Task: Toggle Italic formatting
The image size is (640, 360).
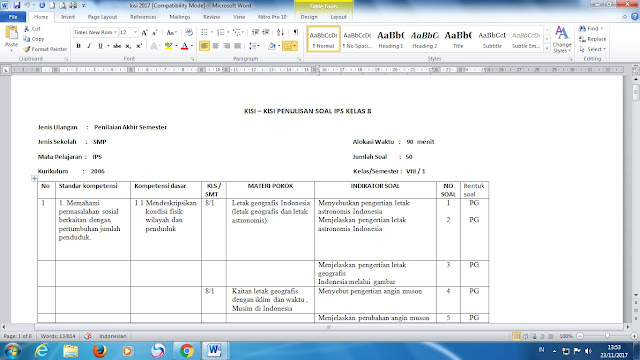Action: pyautogui.click(x=89, y=46)
